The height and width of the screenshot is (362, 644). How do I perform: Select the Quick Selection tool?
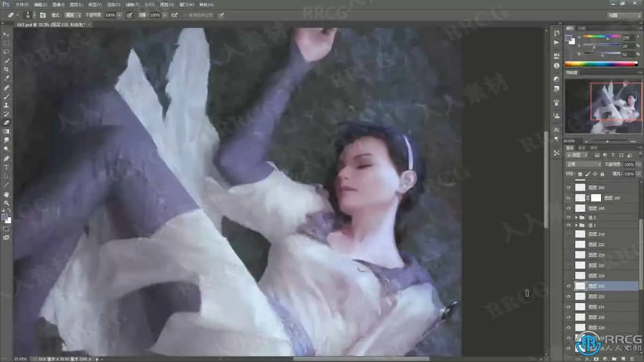click(6, 61)
